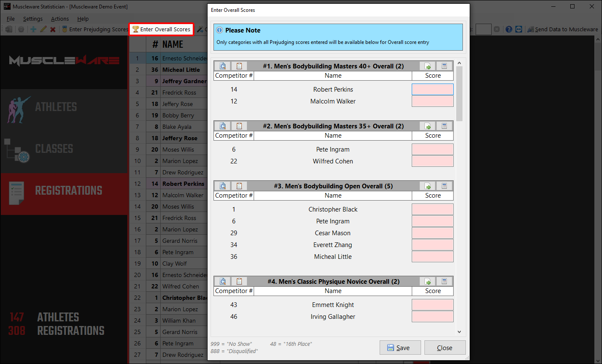Click the TeamViewer remote support icon

519,30
